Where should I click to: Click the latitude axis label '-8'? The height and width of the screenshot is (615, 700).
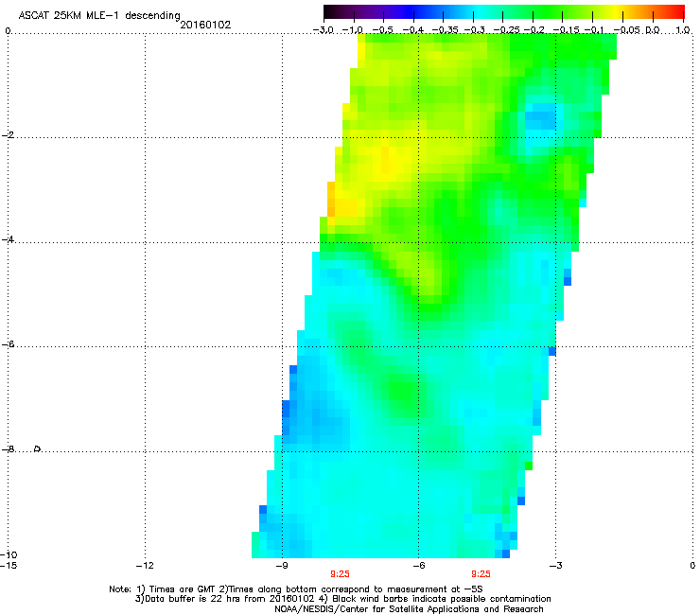(x=9, y=449)
